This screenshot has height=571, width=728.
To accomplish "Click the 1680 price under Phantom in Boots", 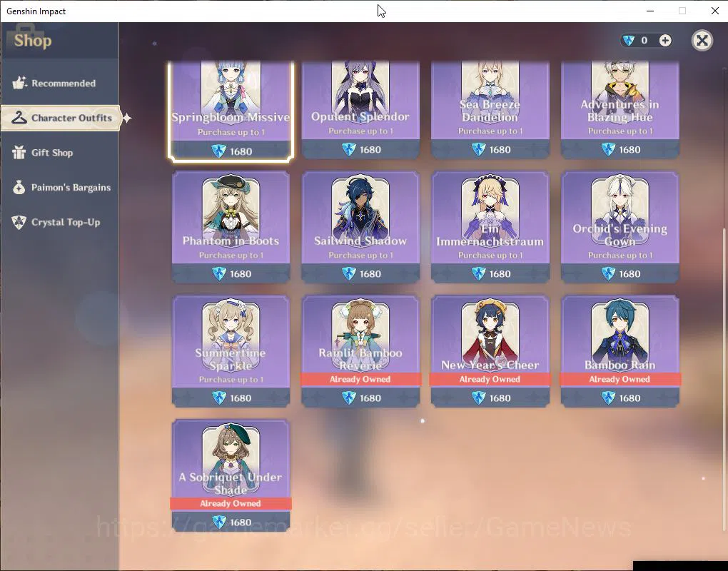I will click(x=241, y=274).
